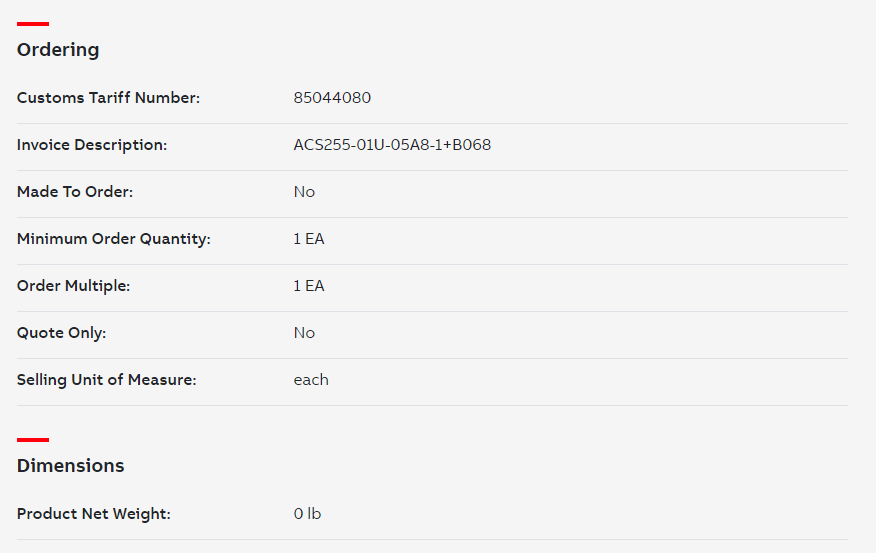The image size is (876, 553).
Task: Click the Product Net Weight label
Action: tap(94, 513)
